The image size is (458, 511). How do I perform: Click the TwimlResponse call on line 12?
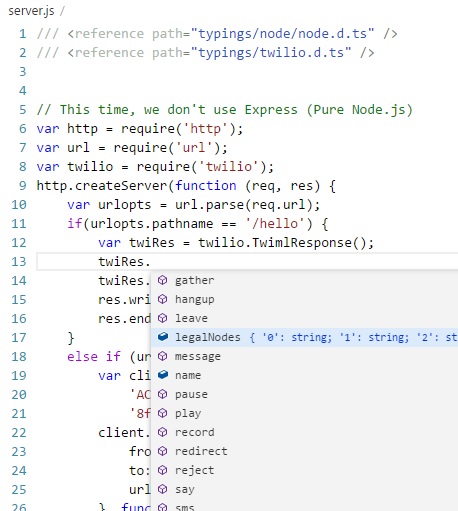302,243
